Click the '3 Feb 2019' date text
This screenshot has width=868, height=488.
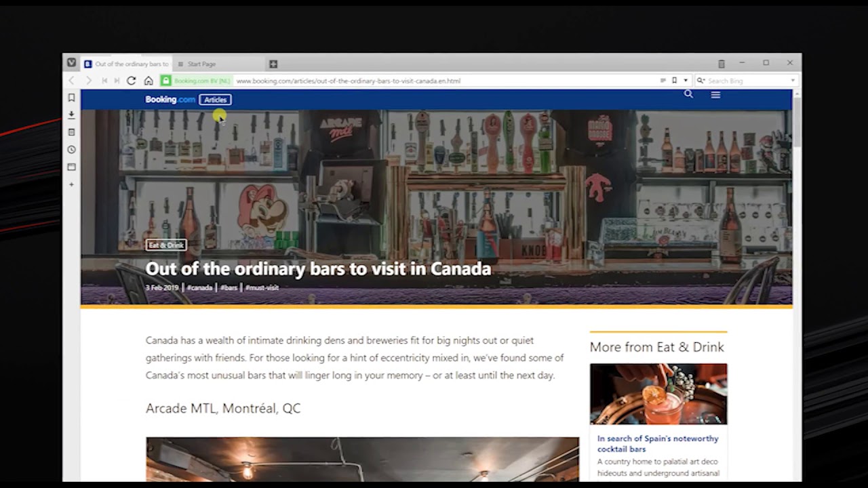[162, 287]
